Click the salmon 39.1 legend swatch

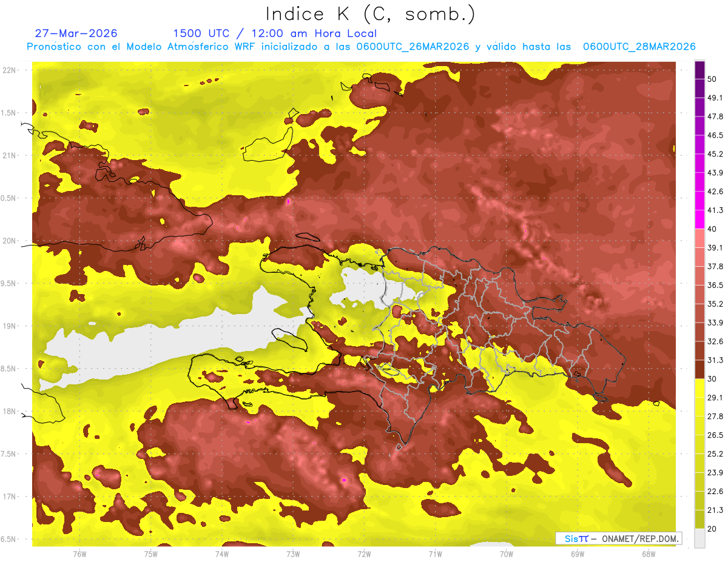pyautogui.click(x=699, y=238)
